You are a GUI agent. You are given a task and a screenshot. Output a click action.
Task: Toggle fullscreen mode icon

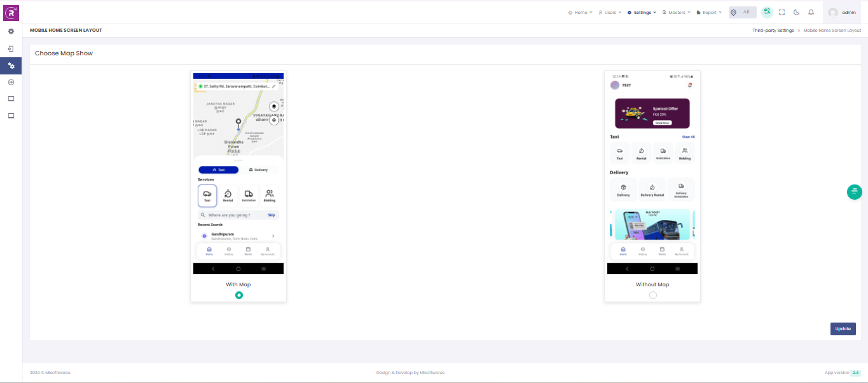coord(782,12)
